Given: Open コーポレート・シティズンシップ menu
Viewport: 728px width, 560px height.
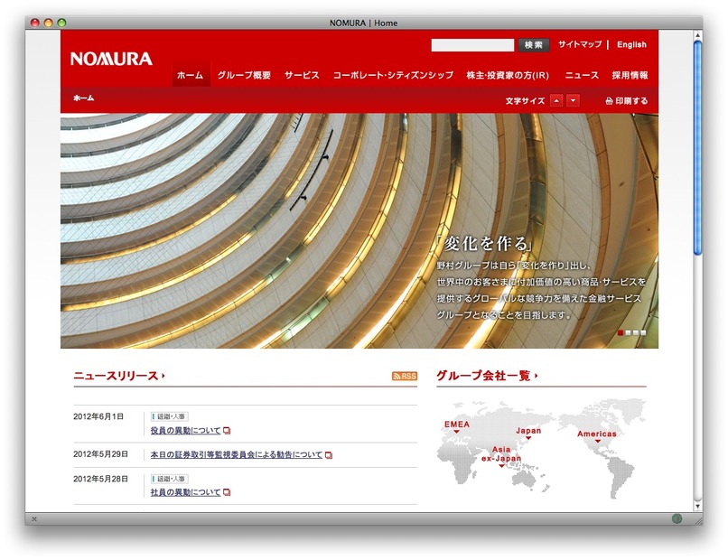Looking at the screenshot, I should pyautogui.click(x=393, y=75).
